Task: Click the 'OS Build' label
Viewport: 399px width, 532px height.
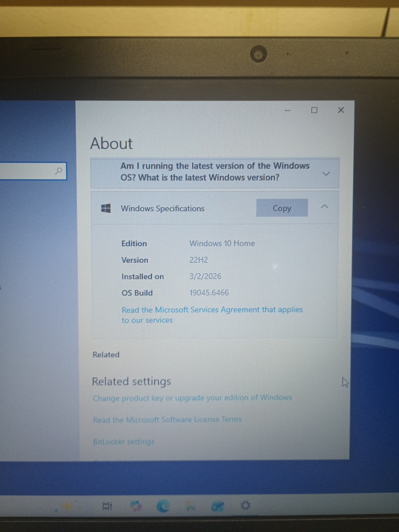Action: click(137, 293)
